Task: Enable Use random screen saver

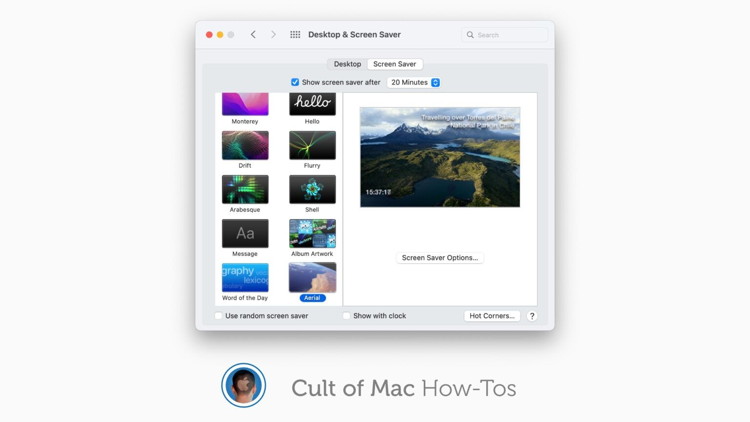Action: (219, 316)
